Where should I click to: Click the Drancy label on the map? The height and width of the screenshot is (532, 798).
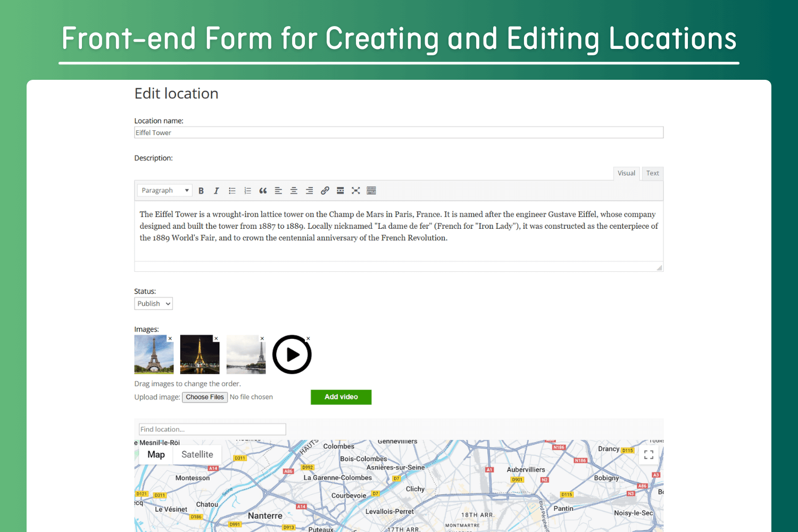point(609,449)
